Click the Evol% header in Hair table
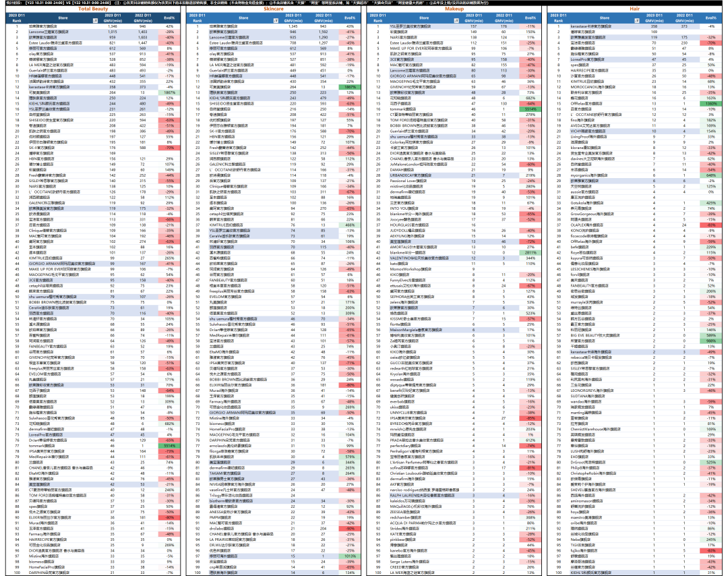The width and height of the screenshot is (728, 576). [x=711, y=18]
